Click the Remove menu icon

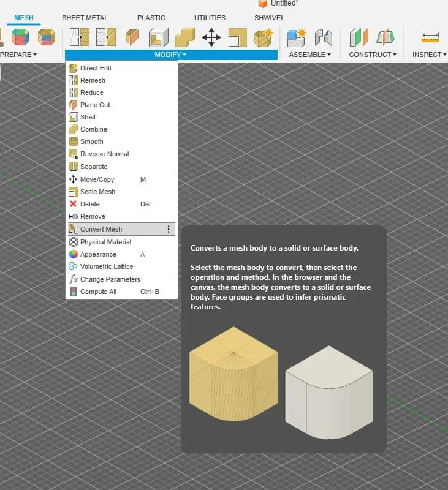(73, 216)
